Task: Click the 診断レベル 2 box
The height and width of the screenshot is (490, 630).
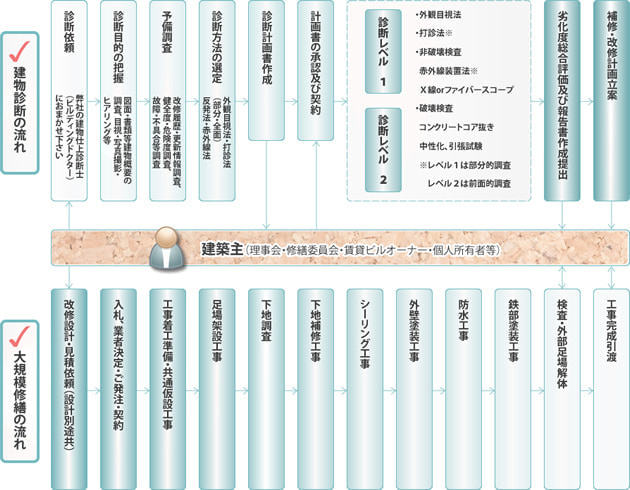Action: [x=383, y=150]
